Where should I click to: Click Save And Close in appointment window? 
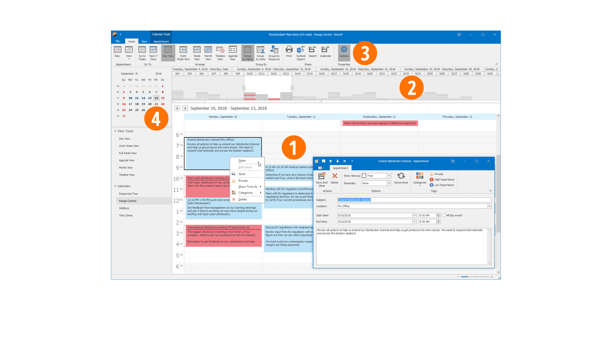point(322,180)
